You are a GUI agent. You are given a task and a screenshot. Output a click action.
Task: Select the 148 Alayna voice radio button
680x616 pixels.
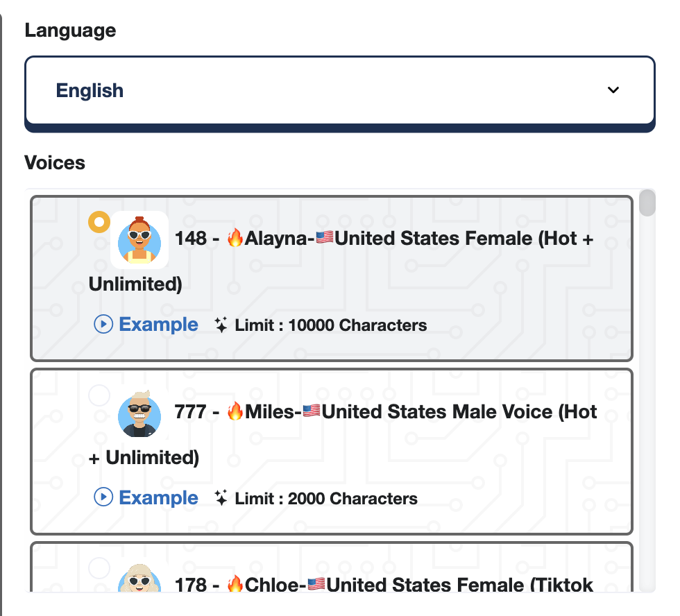pyautogui.click(x=99, y=223)
